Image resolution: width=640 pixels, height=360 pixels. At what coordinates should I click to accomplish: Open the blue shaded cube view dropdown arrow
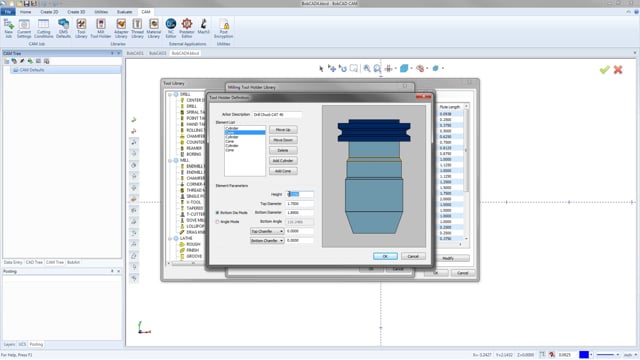click(411, 69)
